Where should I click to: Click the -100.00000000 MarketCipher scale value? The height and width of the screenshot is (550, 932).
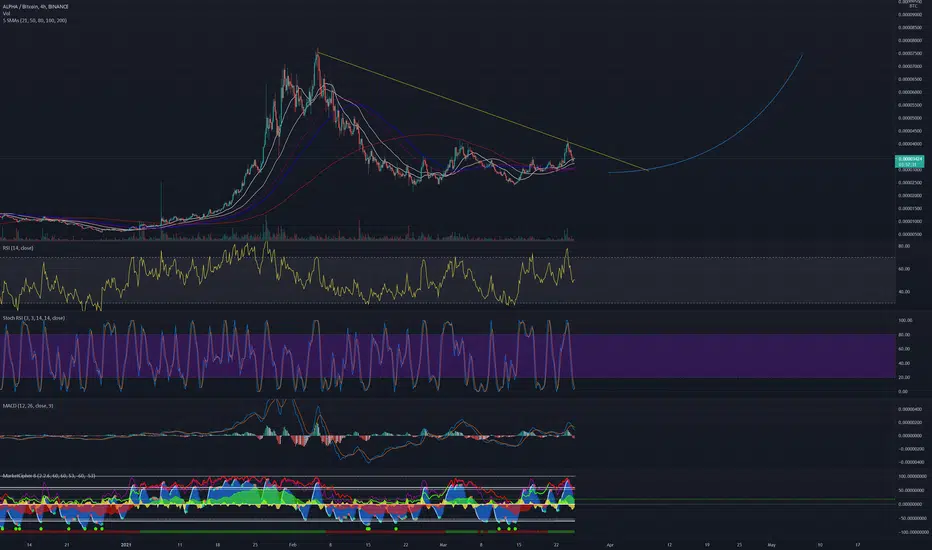pyautogui.click(x=912, y=533)
